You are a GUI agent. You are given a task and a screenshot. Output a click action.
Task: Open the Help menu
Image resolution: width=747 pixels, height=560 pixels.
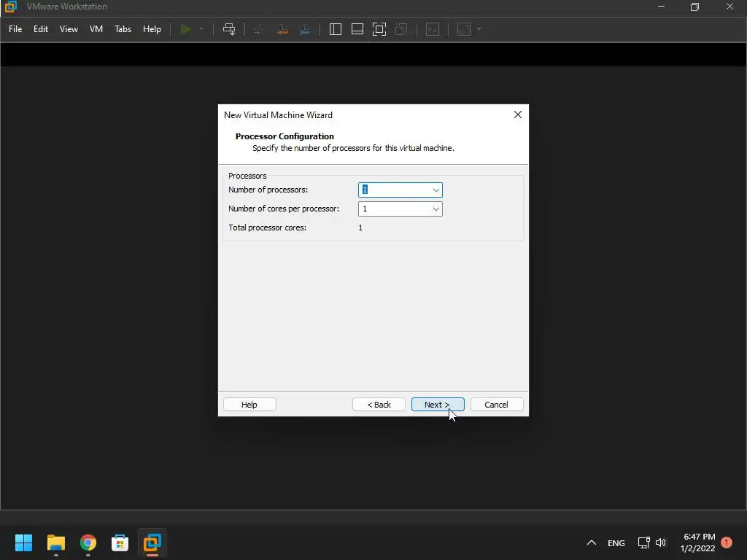point(152,29)
